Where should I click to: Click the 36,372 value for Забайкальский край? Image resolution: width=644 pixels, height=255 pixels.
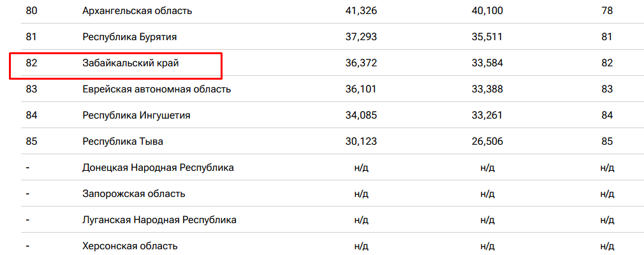[361, 63]
